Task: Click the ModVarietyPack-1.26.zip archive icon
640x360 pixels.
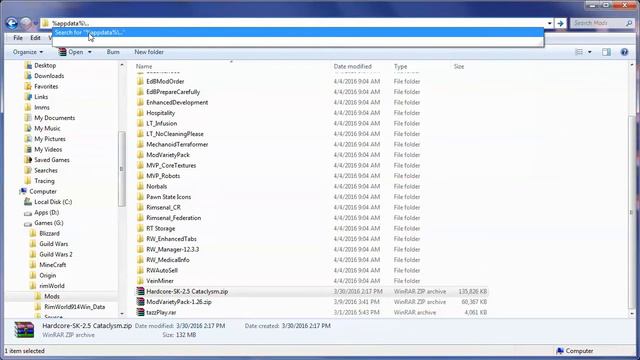Action: (140, 302)
